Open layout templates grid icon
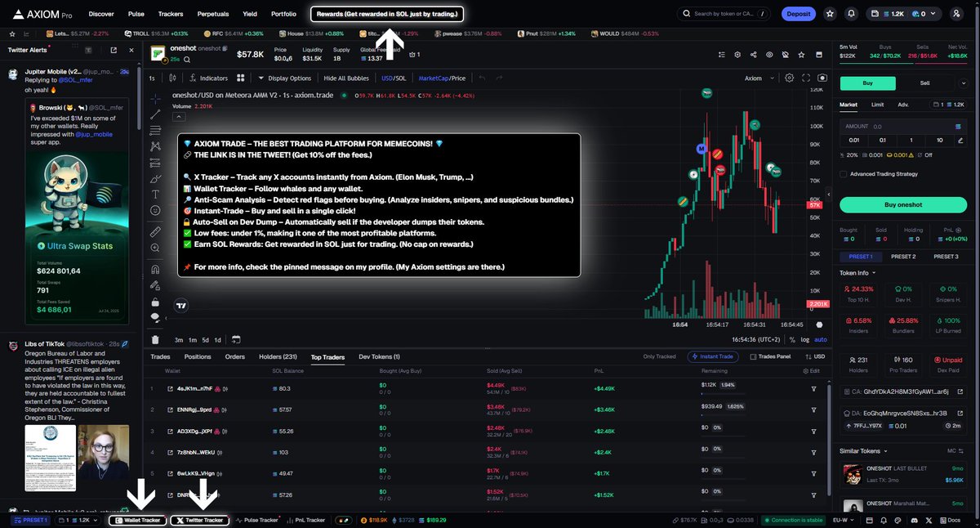Screen dimensions: 980x528 click(x=241, y=78)
